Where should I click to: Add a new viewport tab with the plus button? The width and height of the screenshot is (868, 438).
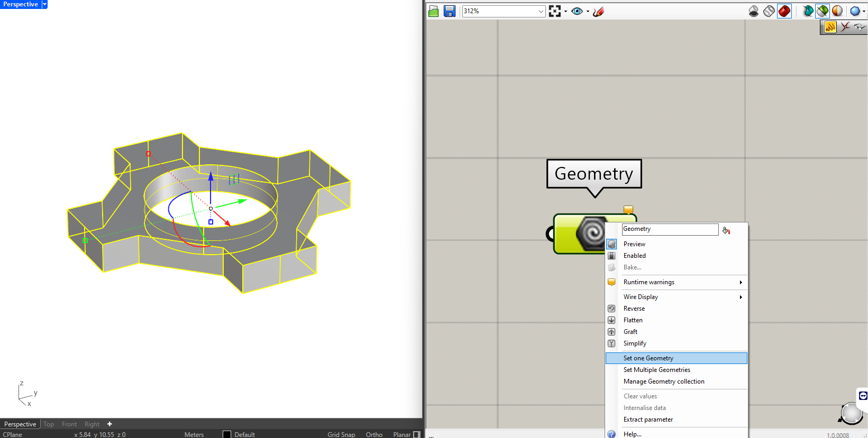pyautogui.click(x=109, y=424)
